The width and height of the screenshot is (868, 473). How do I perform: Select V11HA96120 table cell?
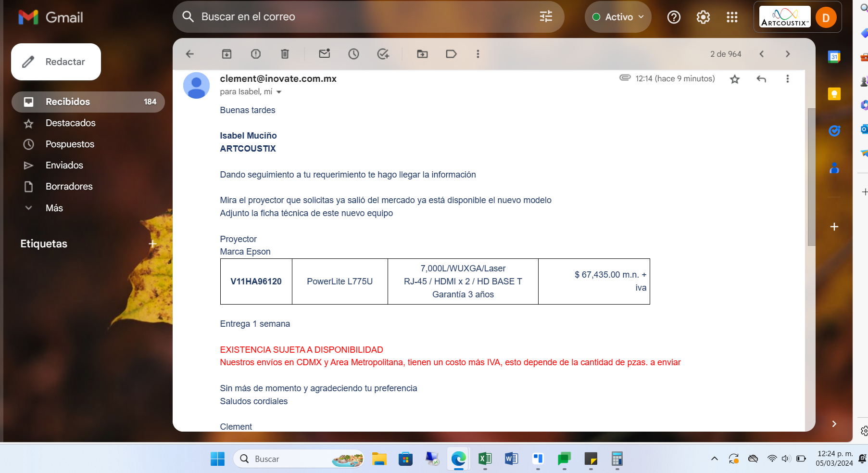tap(256, 281)
